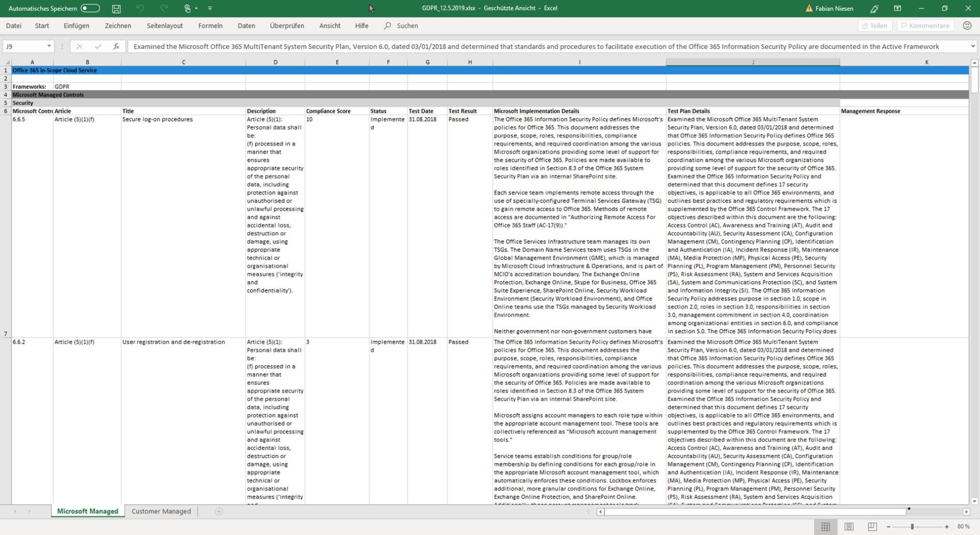Viewport: 980px width, 535px height.
Task: Switch to the Customer Managed sheet tab
Action: click(x=161, y=512)
